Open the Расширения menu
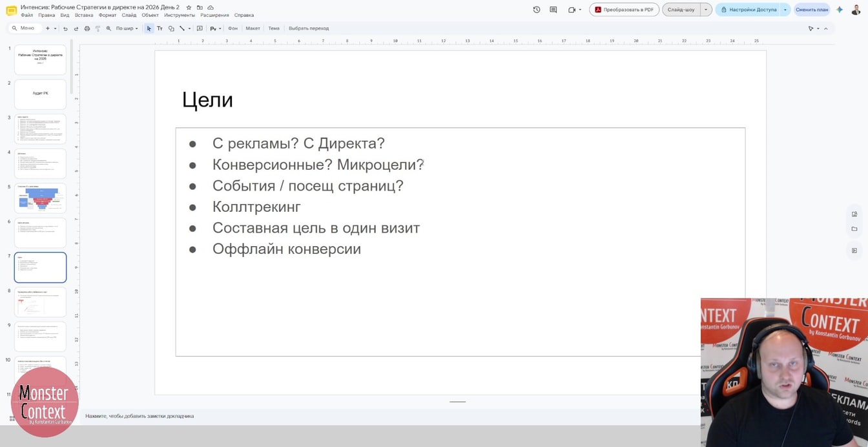The image size is (868, 447). tap(214, 15)
